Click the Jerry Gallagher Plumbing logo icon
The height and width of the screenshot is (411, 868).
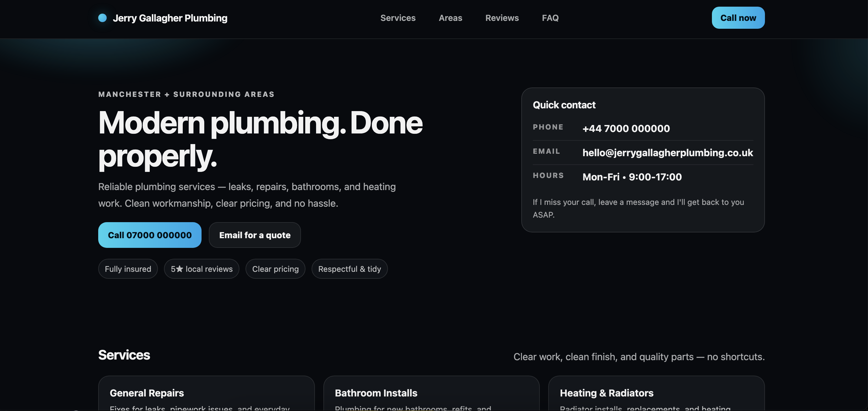[102, 18]
